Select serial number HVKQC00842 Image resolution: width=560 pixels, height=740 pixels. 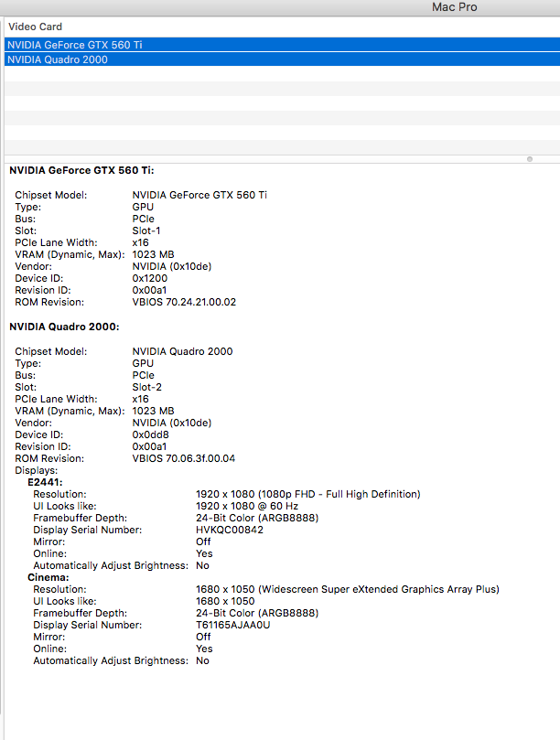pos(230,530)
